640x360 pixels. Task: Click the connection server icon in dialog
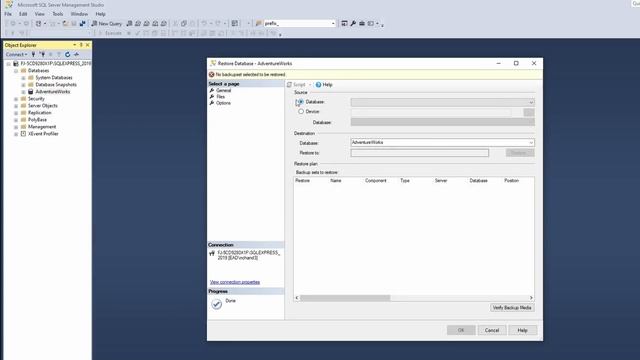[212, 253]
